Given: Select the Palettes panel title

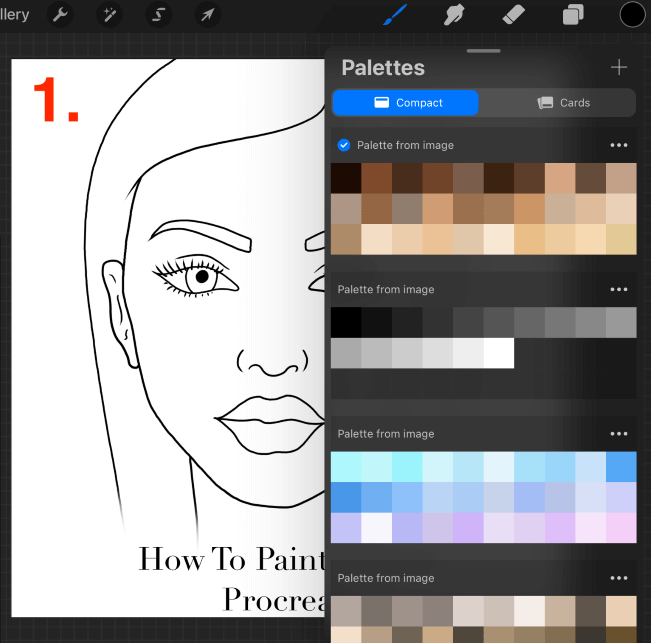Looking at the screenshot, I should 383,68.
